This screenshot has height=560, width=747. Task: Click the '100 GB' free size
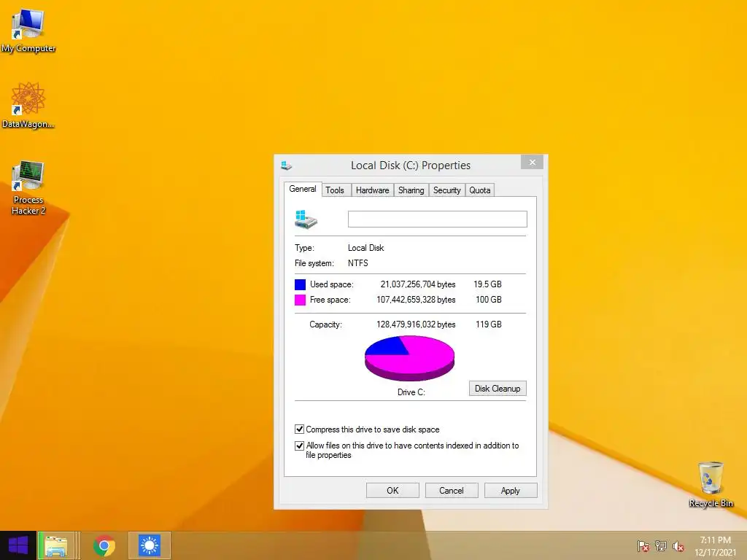[x=488, y=300]
